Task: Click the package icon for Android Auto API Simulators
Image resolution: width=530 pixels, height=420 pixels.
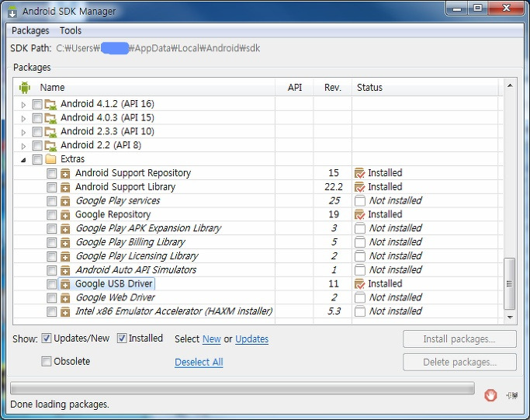Action: click(65, 270)
